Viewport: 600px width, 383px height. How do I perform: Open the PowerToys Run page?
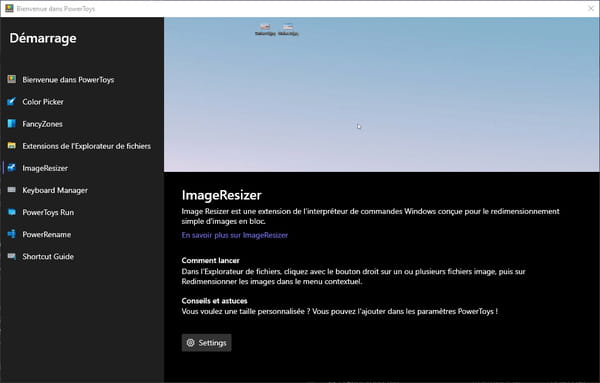(82, 212)
